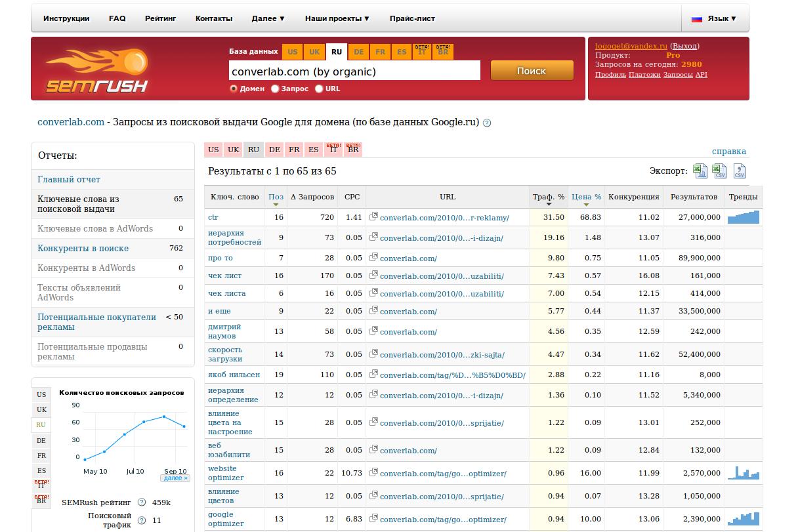
Task: Export results as Excel CSV file
Action: click(720, 171)
